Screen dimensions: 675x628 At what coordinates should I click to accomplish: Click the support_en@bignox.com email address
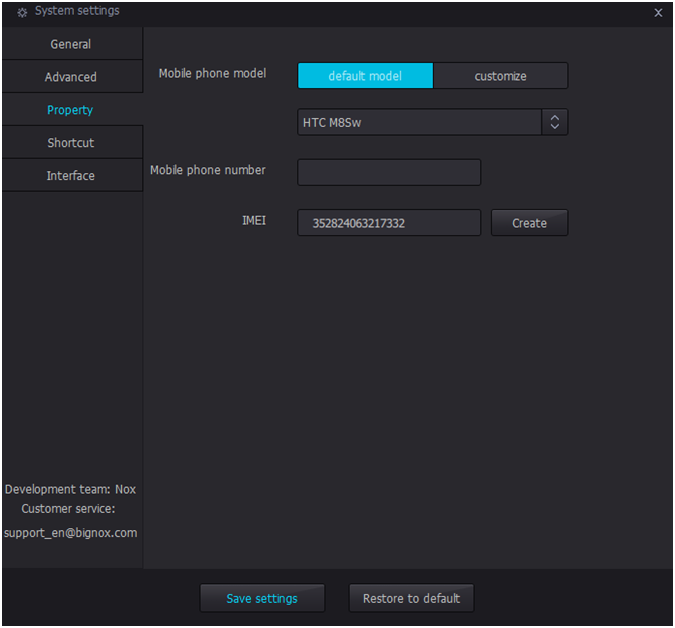pyautogui.click(x=70, y=533)
